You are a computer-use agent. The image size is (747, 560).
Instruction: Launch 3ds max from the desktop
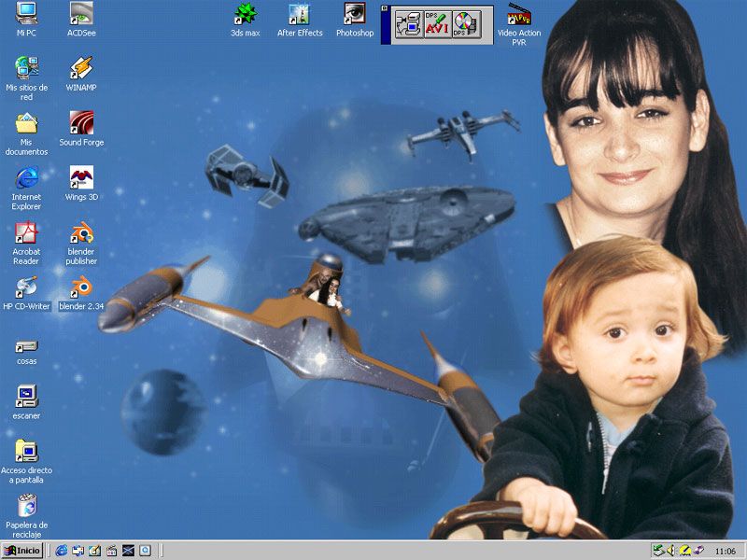click(x=246, y=19)
